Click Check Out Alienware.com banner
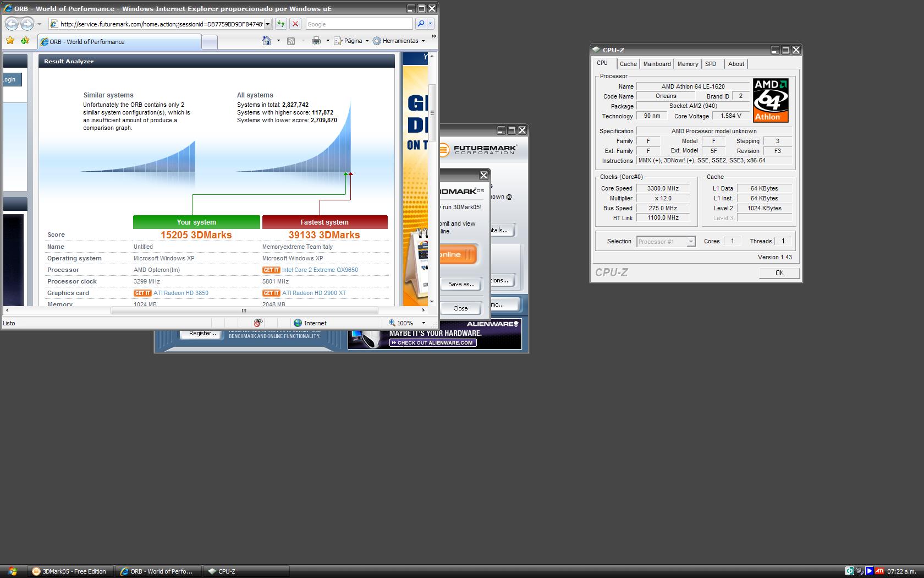The image size is (924, 578). coord(433,342)
